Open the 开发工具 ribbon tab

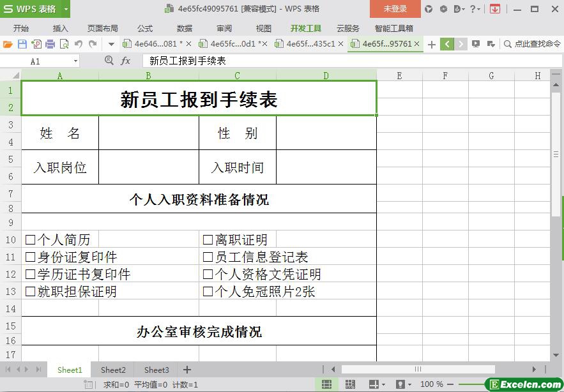tap(306, 29)
